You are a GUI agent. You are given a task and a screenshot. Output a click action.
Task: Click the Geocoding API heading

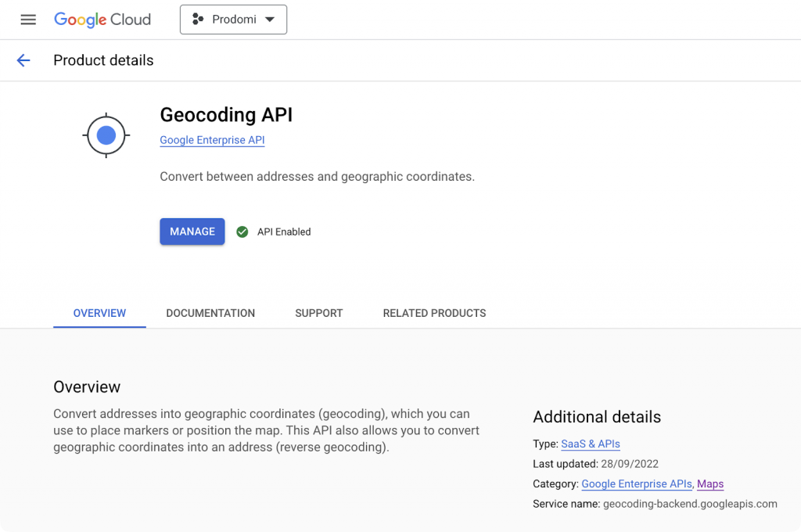pyautogui.click(x=226, y=115)
